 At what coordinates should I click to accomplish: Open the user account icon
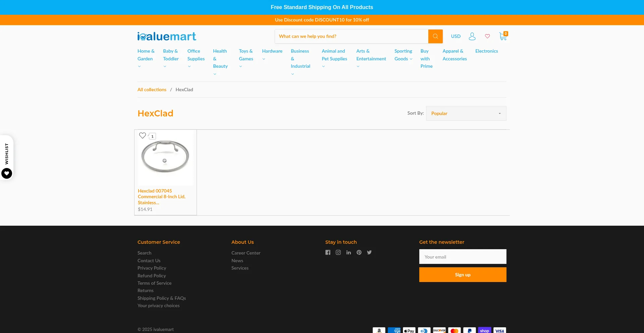click(472, 36)
